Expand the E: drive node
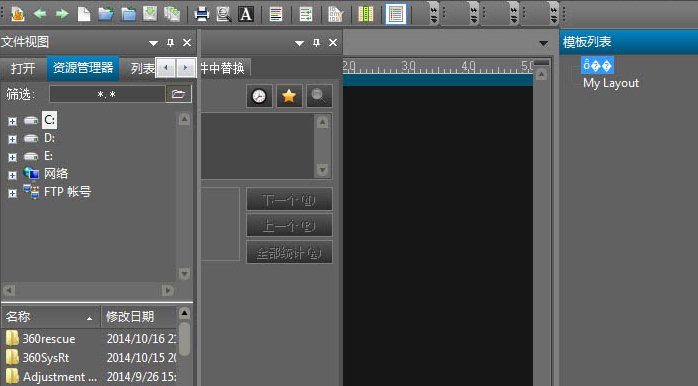This screenshot has width=698, height=386. (12, 157)
